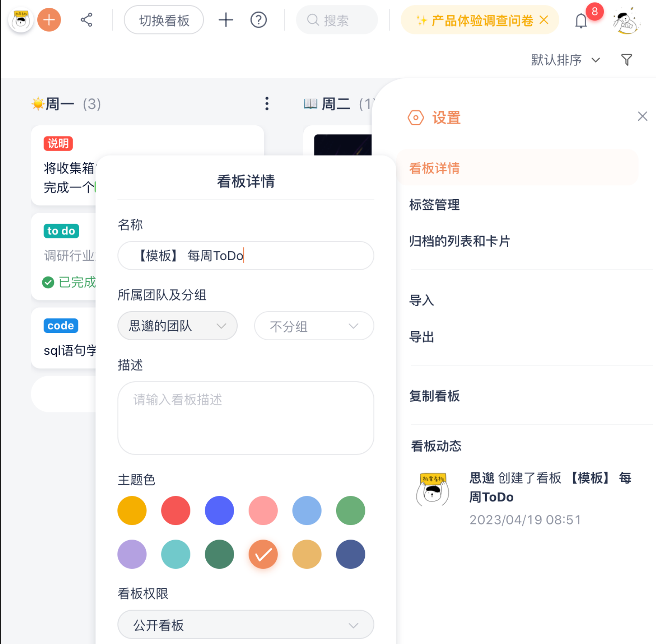The height and width of the screenshot is (644, 656).
Task: Click the share icon in top bar
Action: click(86, 20)
